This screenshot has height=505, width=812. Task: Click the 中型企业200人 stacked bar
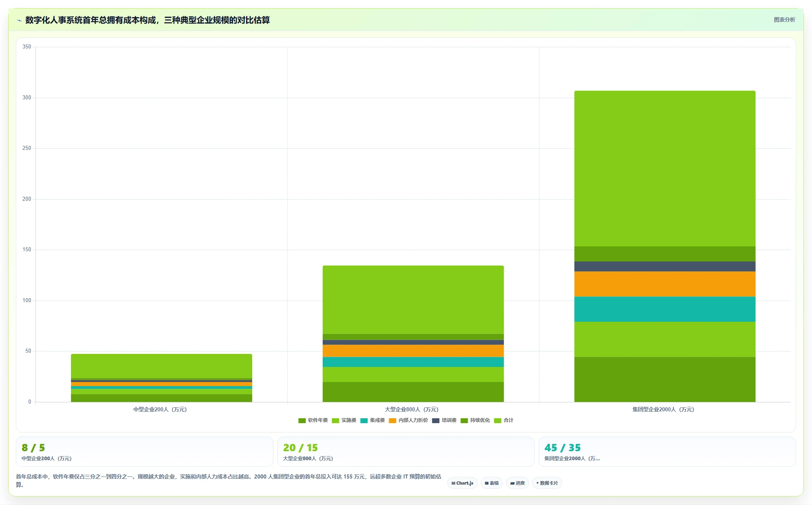[x=161, y=378]
